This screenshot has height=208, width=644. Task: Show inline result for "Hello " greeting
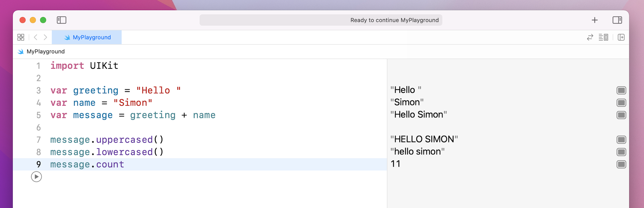[x=621, y=91]
